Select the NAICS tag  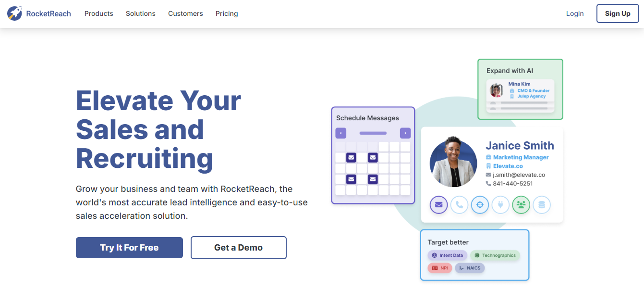(x=470, y=268)
